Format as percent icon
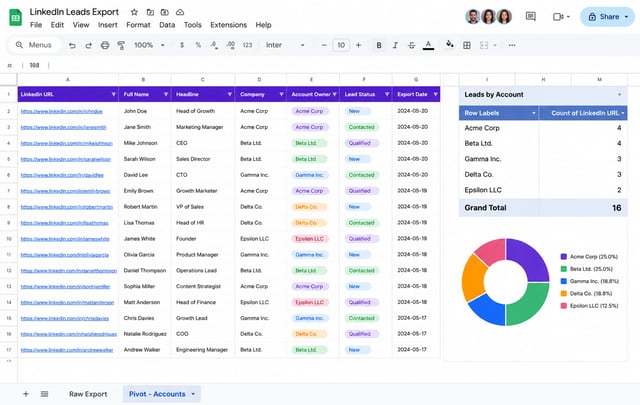 198,45
